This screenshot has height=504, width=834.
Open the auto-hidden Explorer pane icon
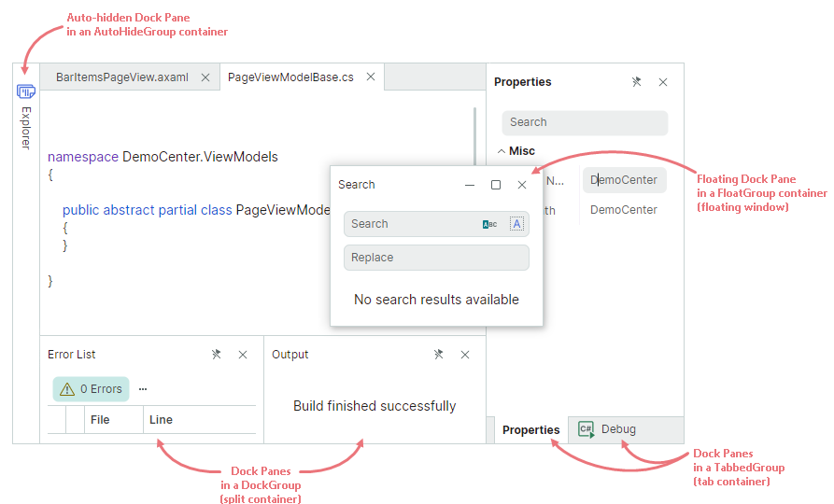coord(25,91)
